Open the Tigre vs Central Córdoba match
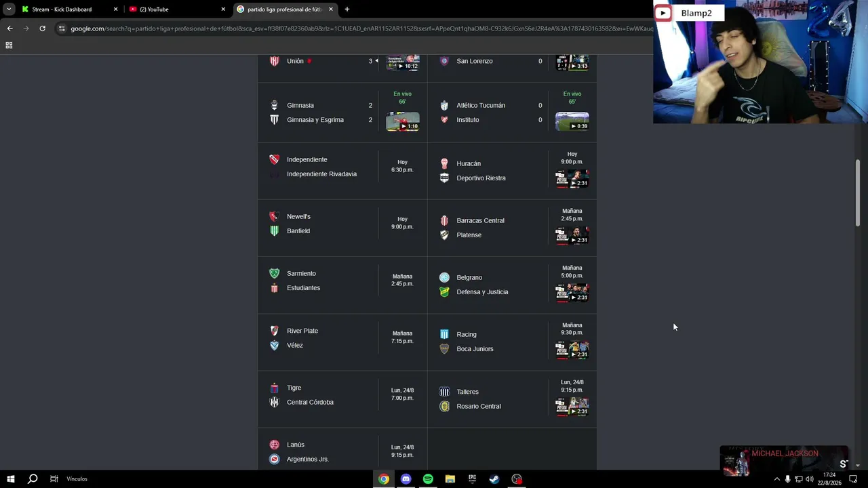The width and height of the screenshot is (868, 488). tap(342, 399)
